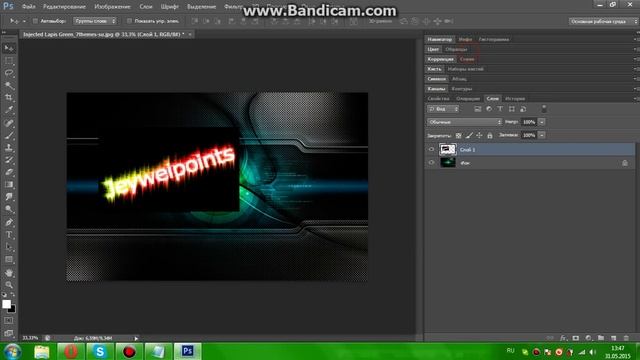640x360 pixels.
Task: Open the workspace switcher dropdown
Action: click(x=603, y=21)
